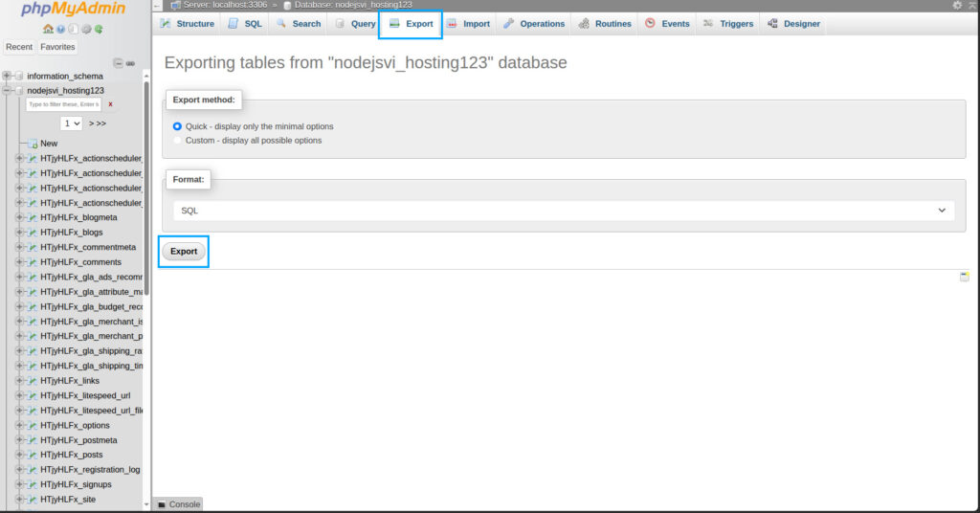Click the page settings gear icon at top right
The width and height of the screenshot is (980, 513).
pos(957,5)
